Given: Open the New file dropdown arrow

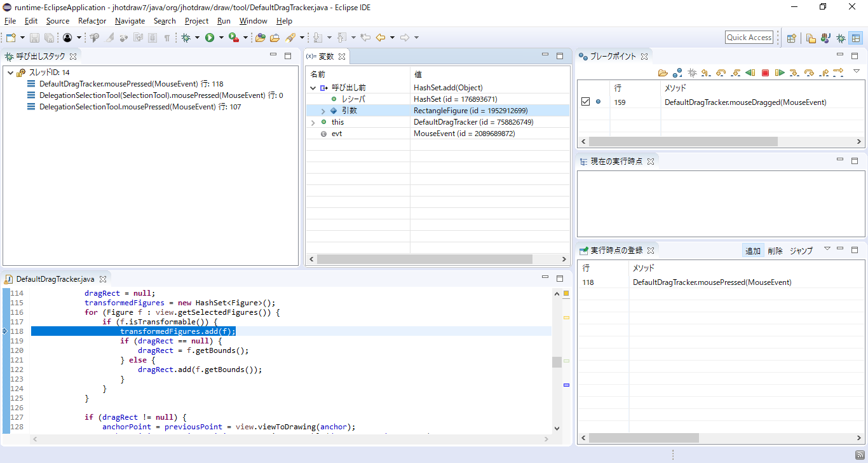Looking at the screenshot, I should tap(22, 38).
